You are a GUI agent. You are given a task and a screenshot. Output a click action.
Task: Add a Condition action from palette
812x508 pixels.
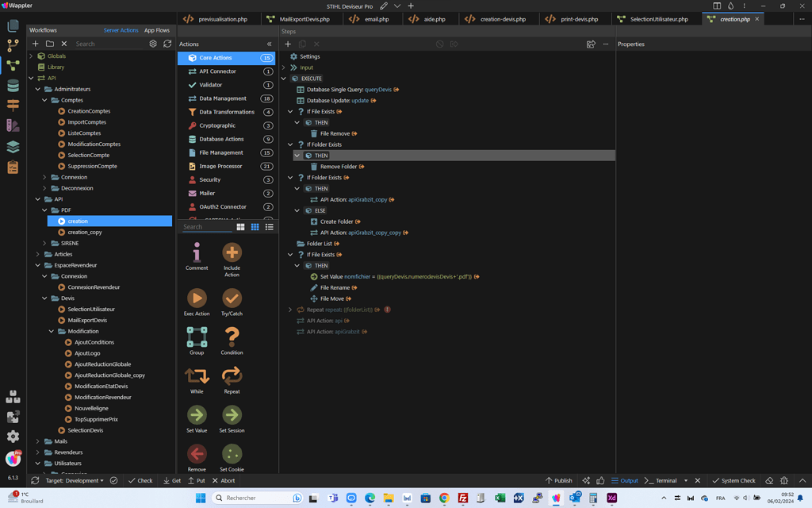pos(232,337)
